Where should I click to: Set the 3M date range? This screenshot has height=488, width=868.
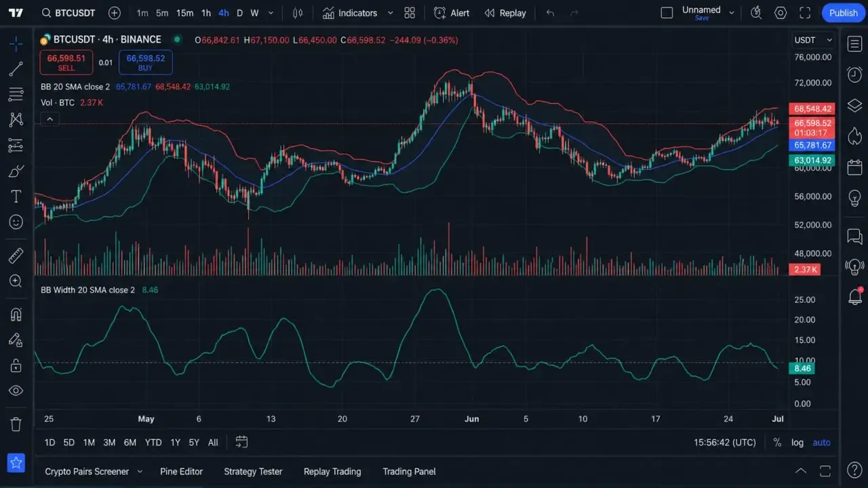click(x=109, y=443)
